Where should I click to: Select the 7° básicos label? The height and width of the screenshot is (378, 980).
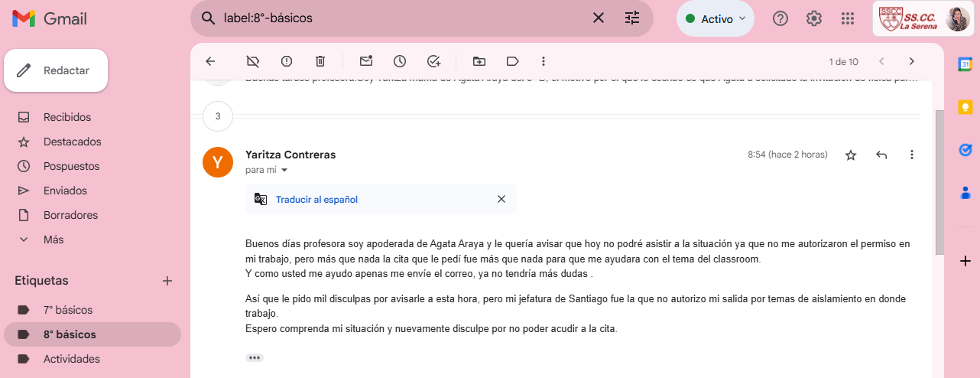tap(68, 310)
